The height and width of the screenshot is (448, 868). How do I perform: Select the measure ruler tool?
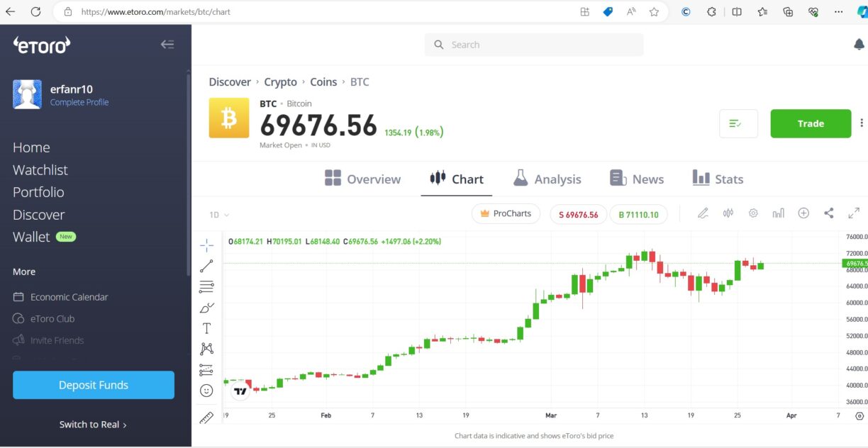(x=206, y=418)
